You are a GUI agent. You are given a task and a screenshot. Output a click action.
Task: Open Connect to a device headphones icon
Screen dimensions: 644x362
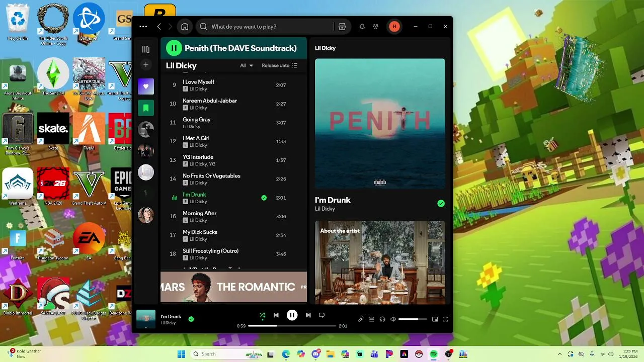[382, 319]
